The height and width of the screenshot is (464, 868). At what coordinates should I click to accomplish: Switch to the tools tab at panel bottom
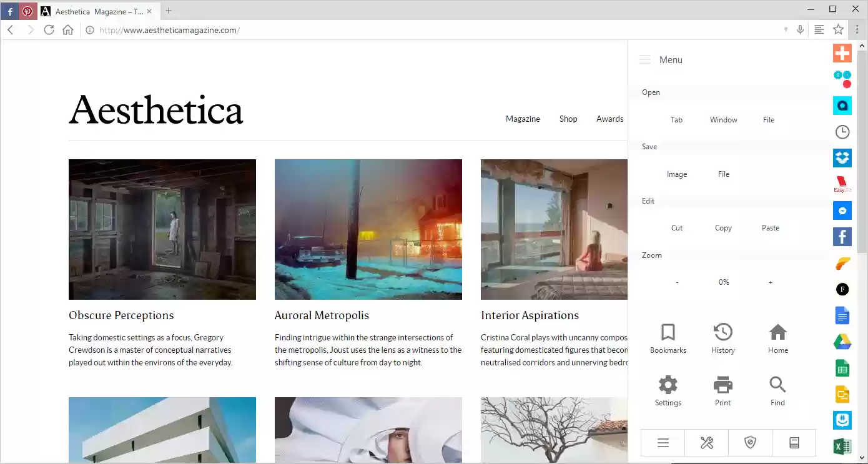click(x=706, y=443)
